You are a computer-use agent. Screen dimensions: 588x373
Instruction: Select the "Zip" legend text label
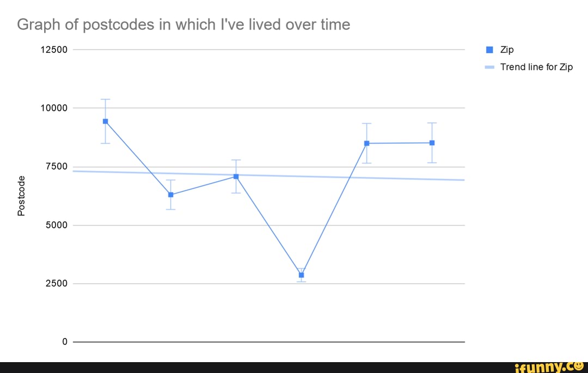click(x=507, y=49)
